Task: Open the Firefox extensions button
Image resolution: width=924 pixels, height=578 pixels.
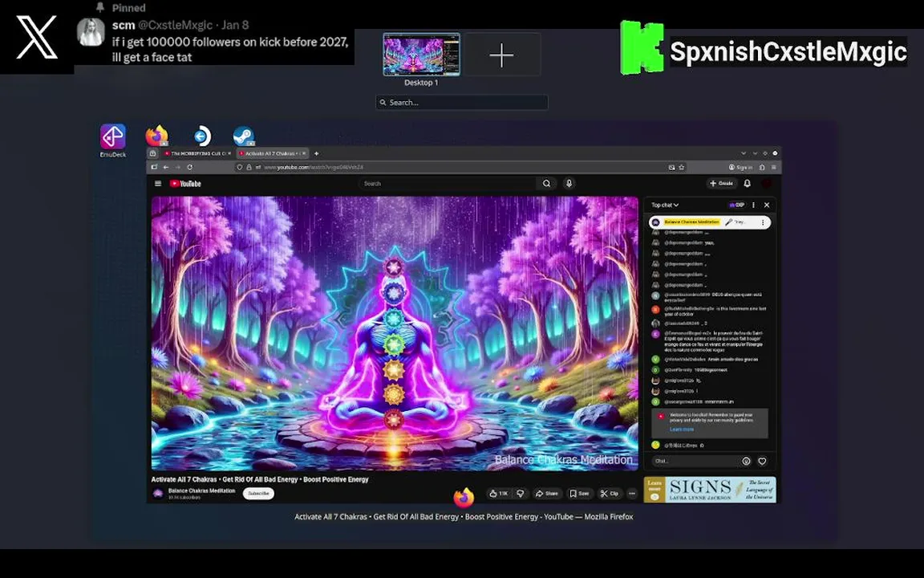Action: [x=762, y=168]
